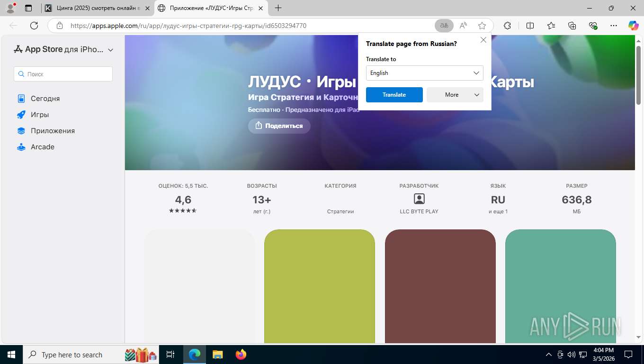The width and height of the screenshot is (644, 364).
Task: Click the Поделиться share button
Action: pos(279,126)
